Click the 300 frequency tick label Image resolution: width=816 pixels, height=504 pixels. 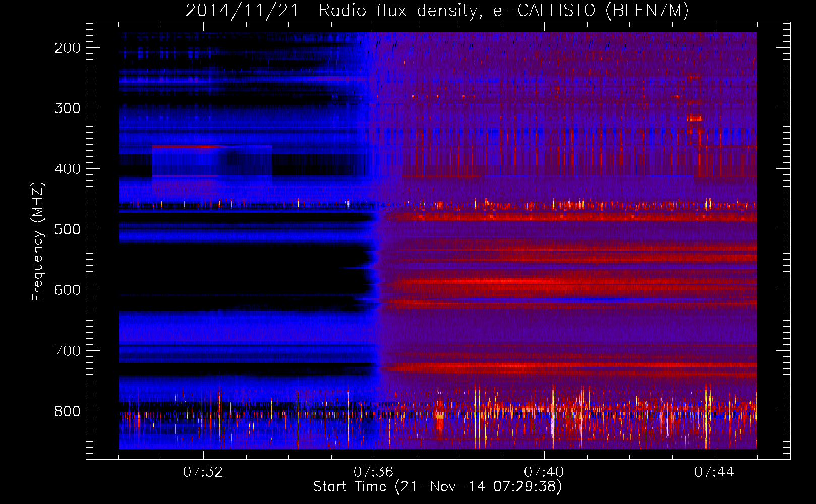[68, 108]
